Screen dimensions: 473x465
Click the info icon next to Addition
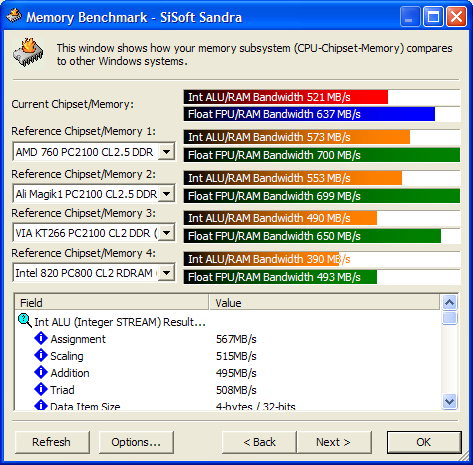coord(41,372)
